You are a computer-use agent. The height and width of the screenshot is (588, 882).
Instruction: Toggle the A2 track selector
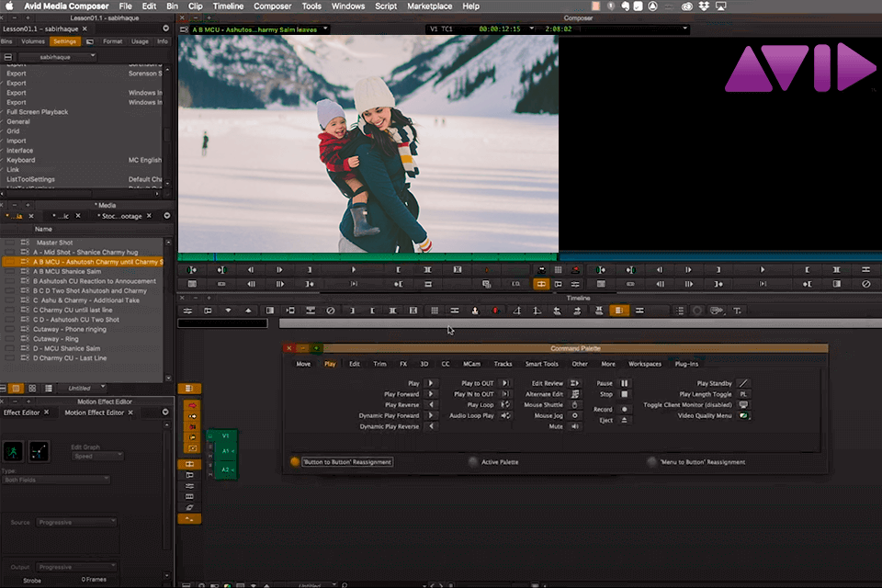pyautogui.click(x=226, y=469)
